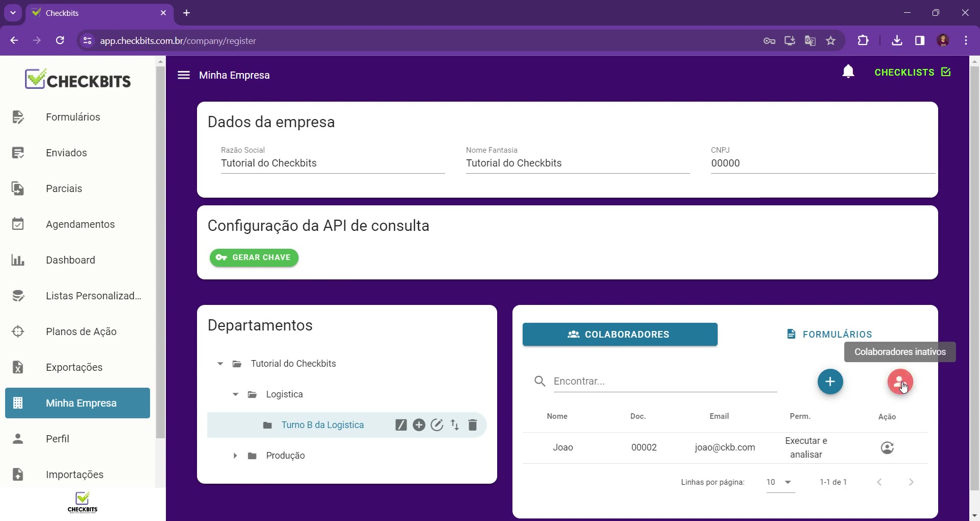Viewport: 980px width, 521px height.
Task: Open a new browser tab
Action: [x=187, y=13]
